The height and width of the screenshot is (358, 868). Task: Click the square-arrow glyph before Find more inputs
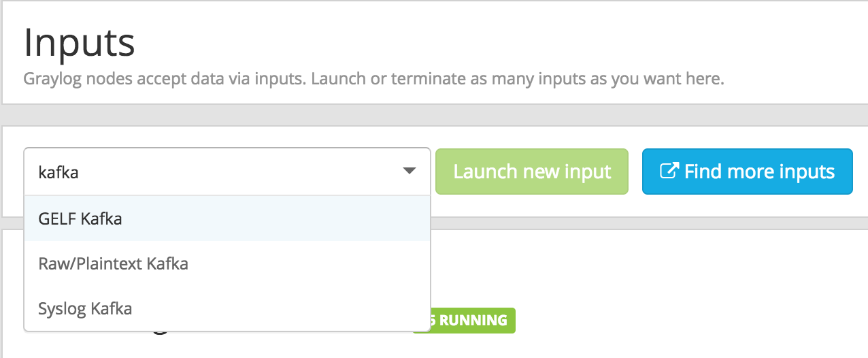(x=669, y=172)
